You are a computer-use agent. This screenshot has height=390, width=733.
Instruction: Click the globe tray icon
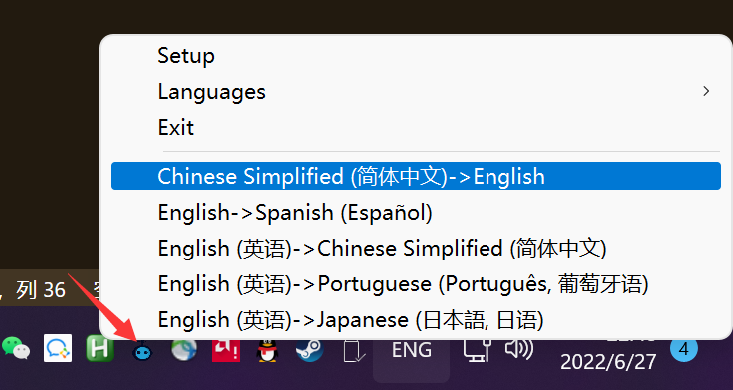[x=184, y=349]
